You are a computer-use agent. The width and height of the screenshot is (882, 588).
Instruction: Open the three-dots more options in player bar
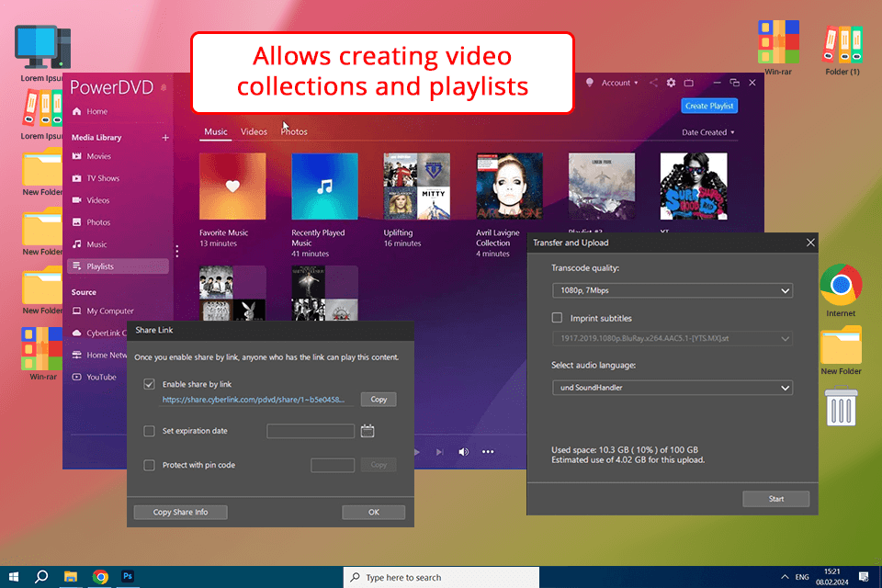(488, 452)
